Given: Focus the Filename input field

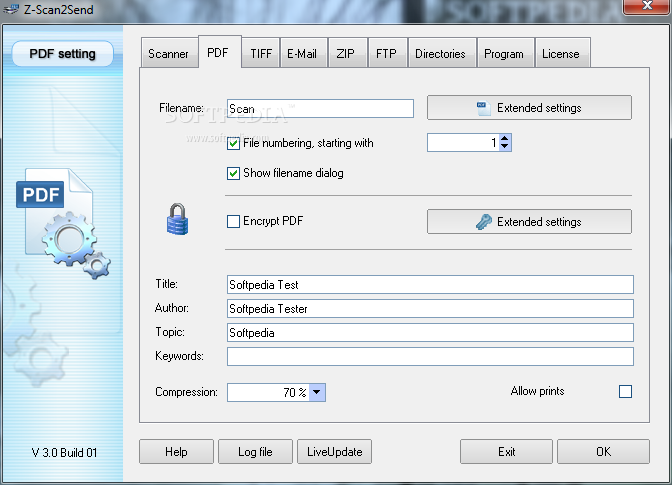Looking at the screenshot, I should pyautogui.click(x=320, y=108).
